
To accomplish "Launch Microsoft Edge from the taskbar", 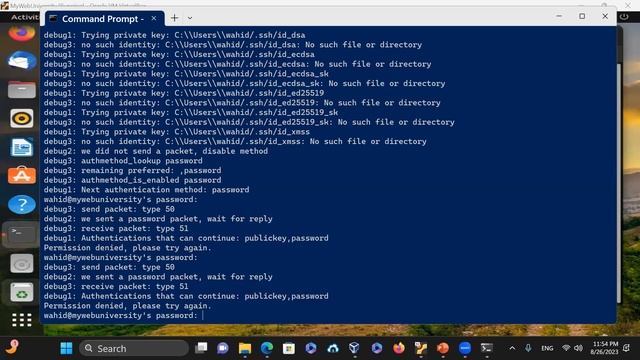I will [267, 349].
